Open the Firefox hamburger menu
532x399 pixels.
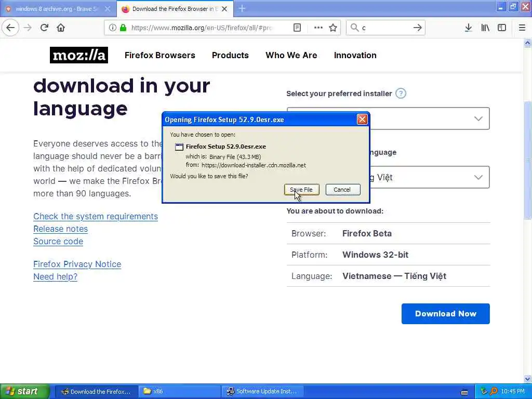[522, 28]
